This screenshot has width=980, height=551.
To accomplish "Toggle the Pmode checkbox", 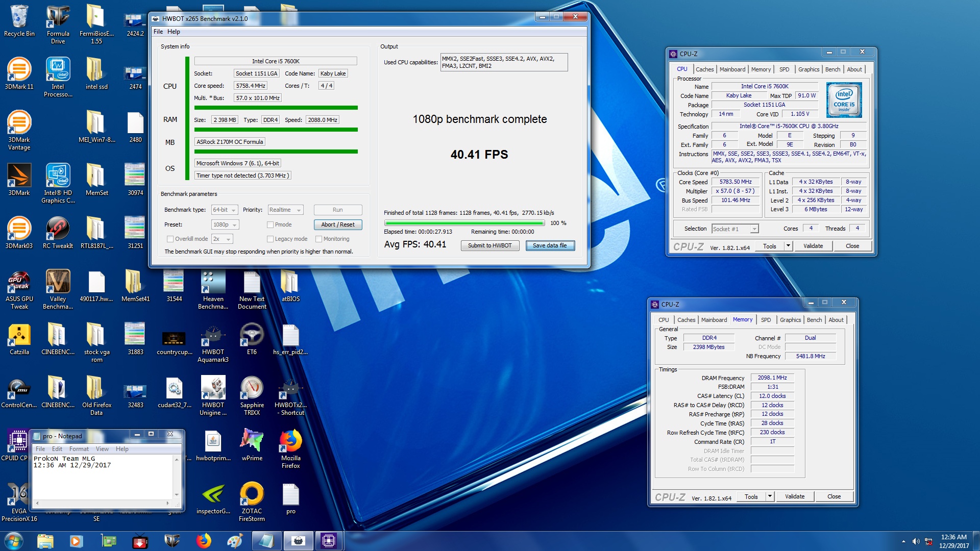I will [270, 224].
